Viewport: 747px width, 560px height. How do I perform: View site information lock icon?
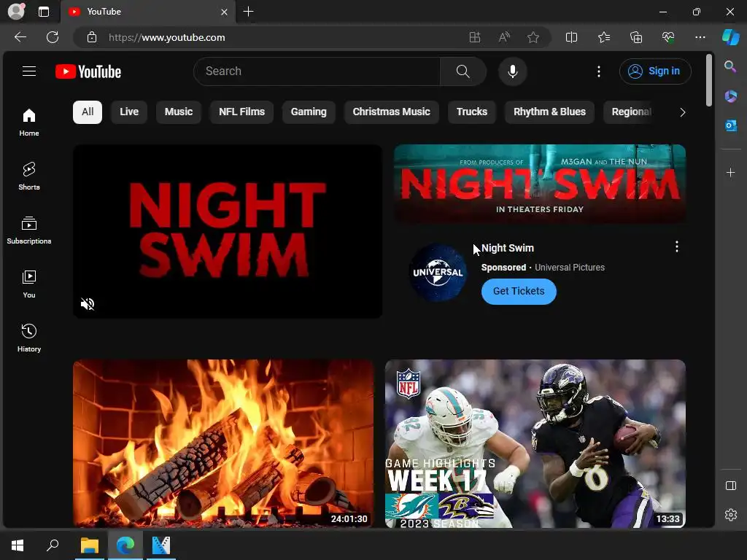[92, 37]
